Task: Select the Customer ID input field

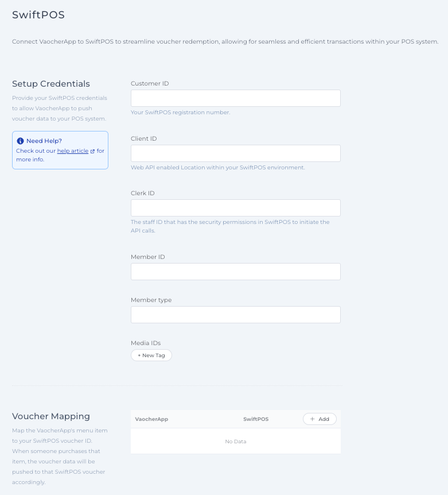Action: pyautogui.click(x=235, y=98)
